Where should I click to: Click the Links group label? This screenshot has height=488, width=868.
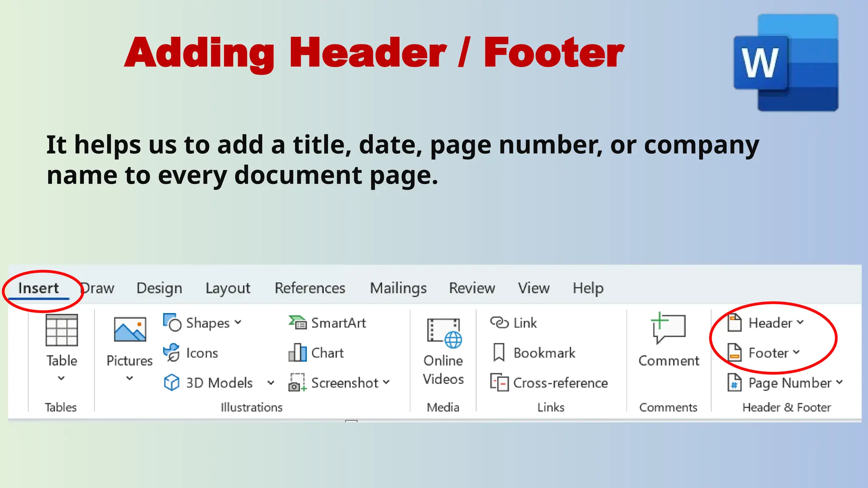(x=551, y=407)
